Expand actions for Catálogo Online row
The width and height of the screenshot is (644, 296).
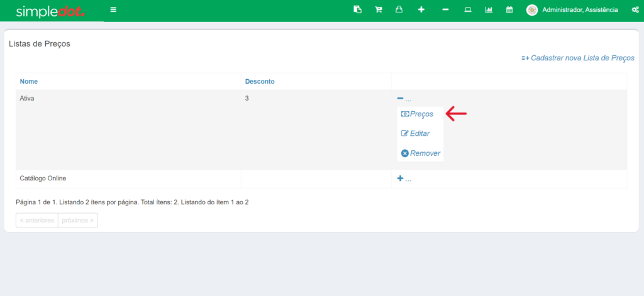(404, 179)
